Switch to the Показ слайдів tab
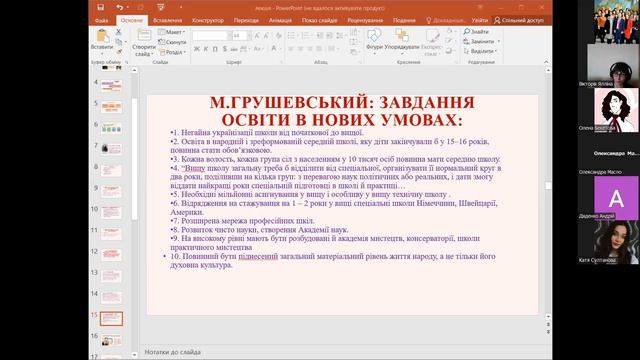The width and height of the screenshot is (640, 360). (x=319, y=20)
